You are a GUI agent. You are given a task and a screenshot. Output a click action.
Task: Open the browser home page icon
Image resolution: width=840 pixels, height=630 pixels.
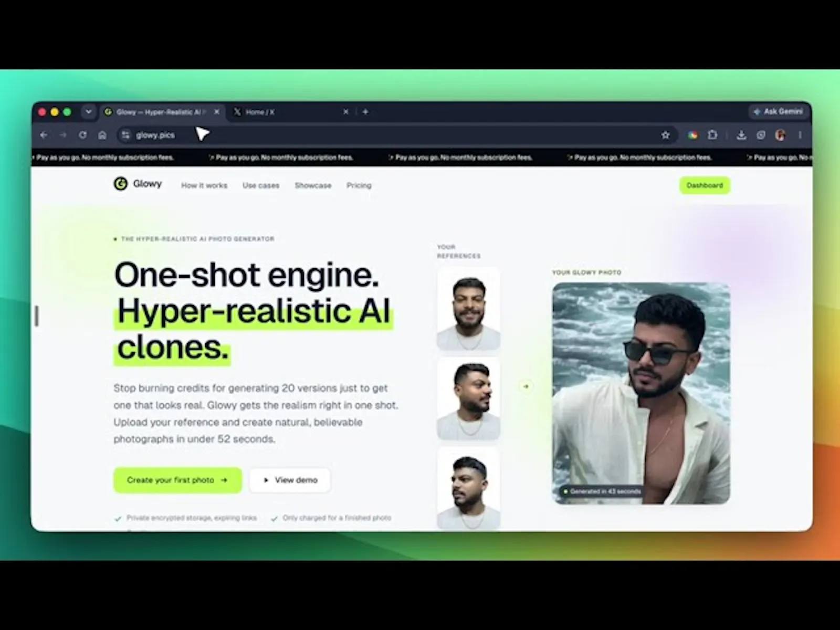pos(102,135)
